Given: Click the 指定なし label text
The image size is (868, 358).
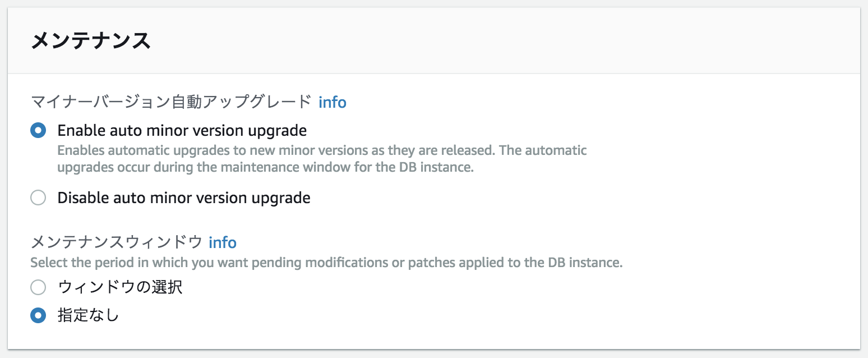Looking at the screenshot, I should [89, 316].
